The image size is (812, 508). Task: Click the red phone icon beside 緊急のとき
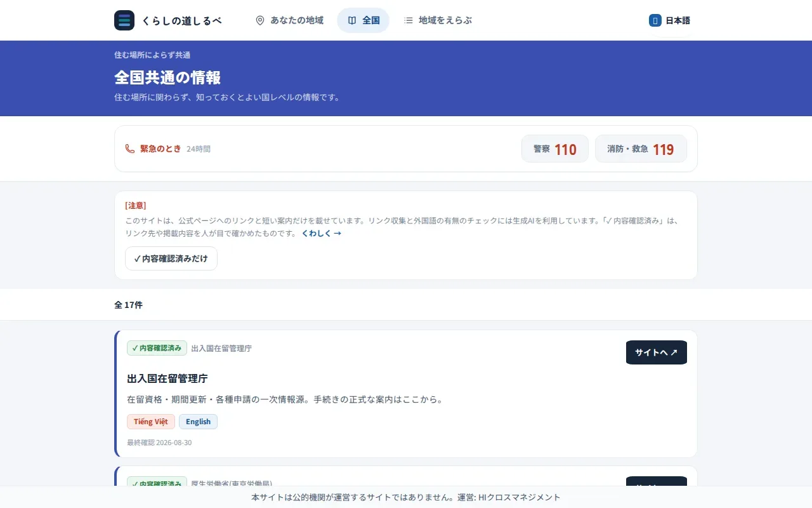tap(130, 149)
